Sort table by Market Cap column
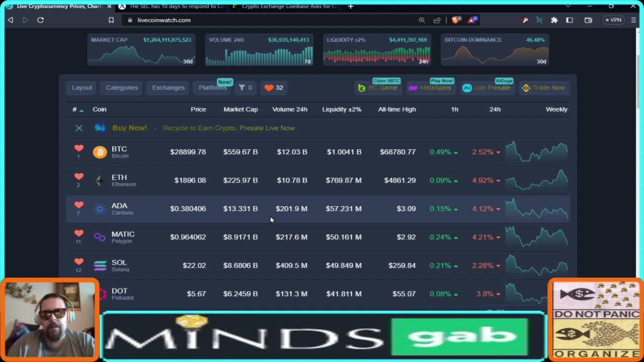Screen dimensions: 644x362 [240, 109]
